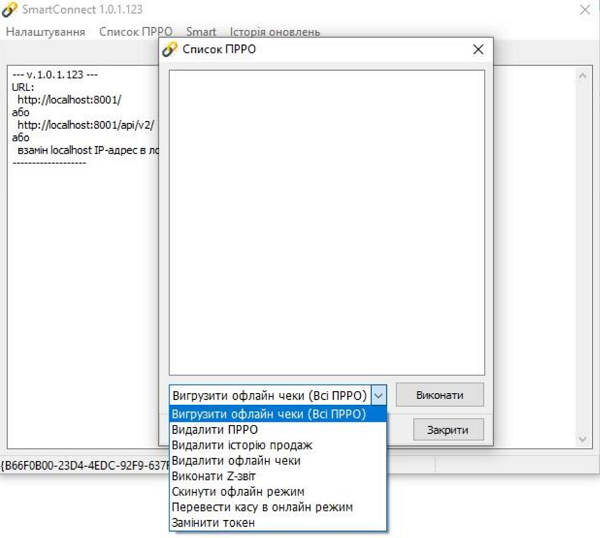Open the Історія оновлень menu
600x538 pixels.
point(275,32)
